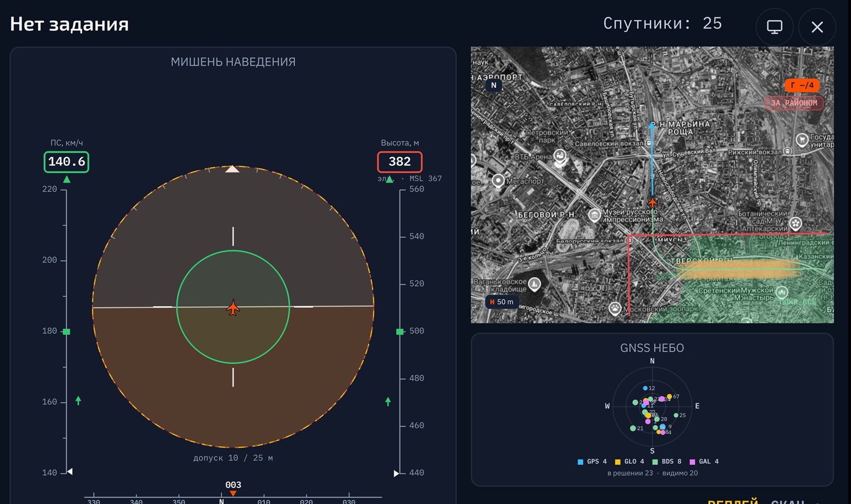
Task: Click the green triangle under altitude readout
Action: click(390, 180)
